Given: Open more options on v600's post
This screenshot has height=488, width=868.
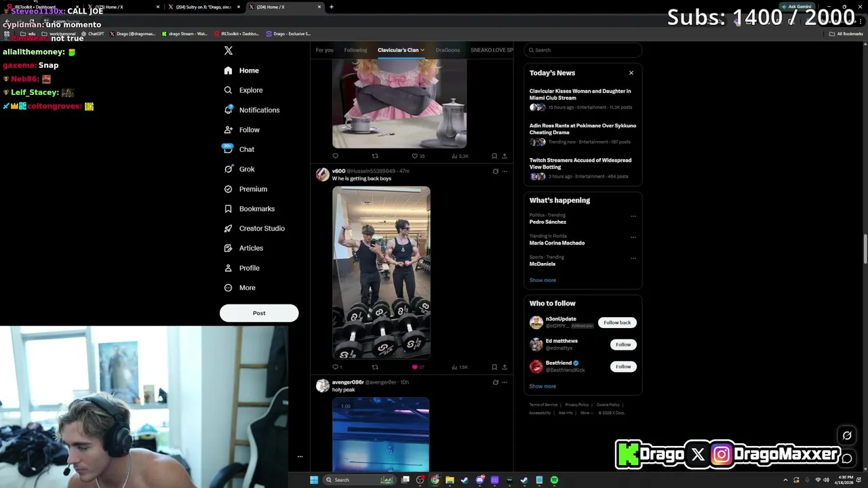Looking at the screenshot, I should 505,171.
